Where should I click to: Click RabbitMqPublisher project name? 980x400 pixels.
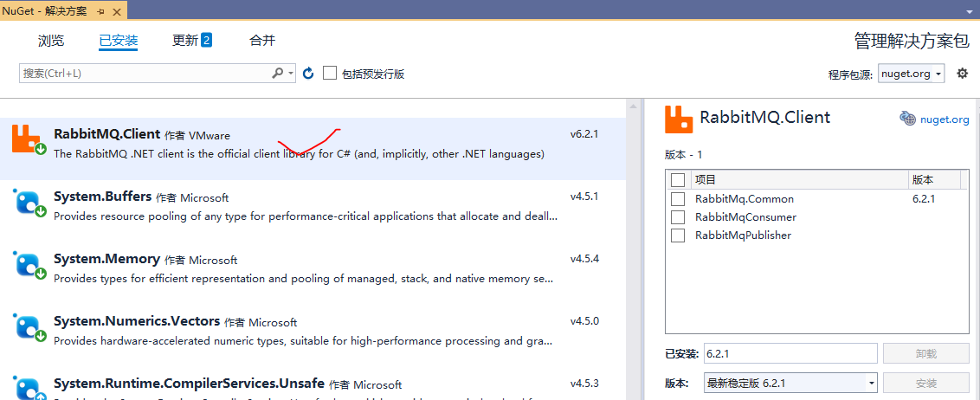(743, 235)
